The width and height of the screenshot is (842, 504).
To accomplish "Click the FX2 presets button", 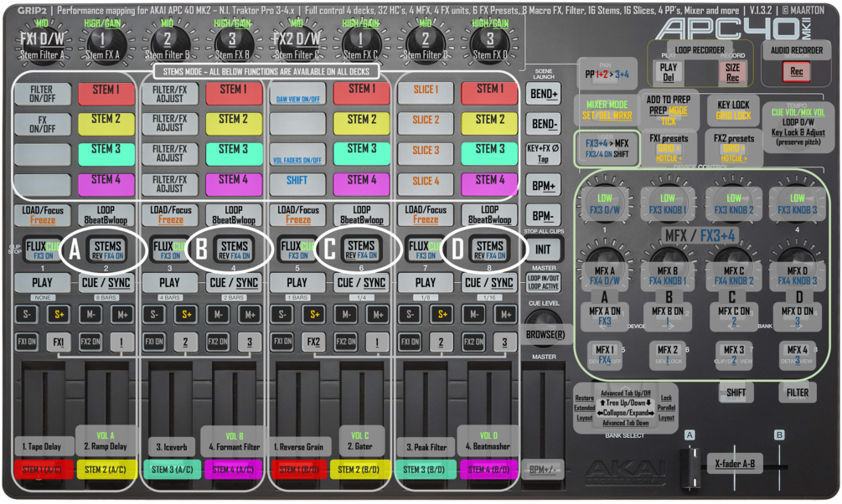I will point(734,147).
